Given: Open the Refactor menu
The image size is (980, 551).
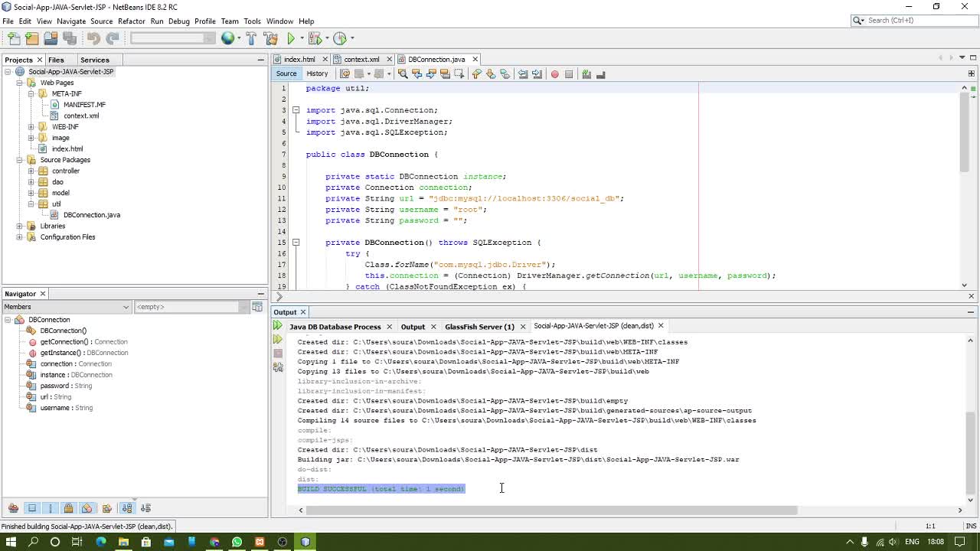Looking at the screenshot, I should pos(132,21).
